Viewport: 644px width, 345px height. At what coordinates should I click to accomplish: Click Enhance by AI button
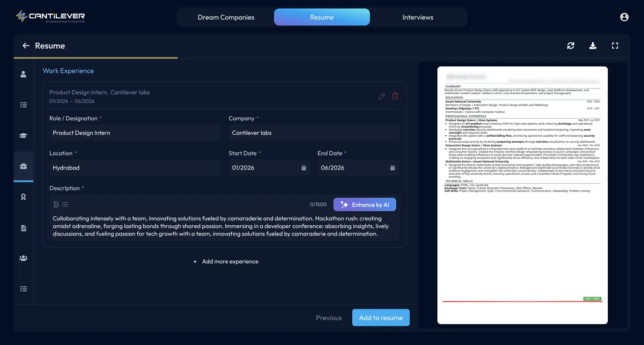click(365, 204)
